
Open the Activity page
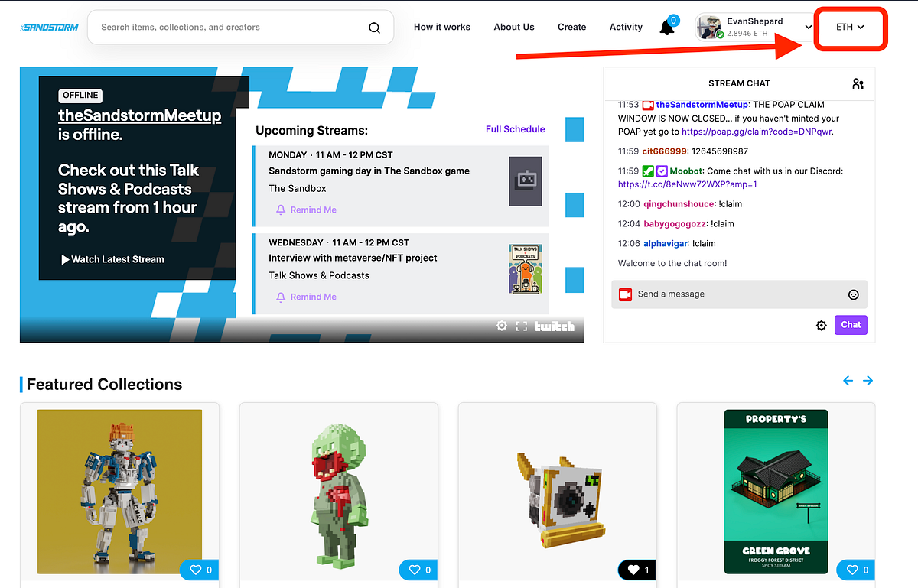(x=626, y=27)
